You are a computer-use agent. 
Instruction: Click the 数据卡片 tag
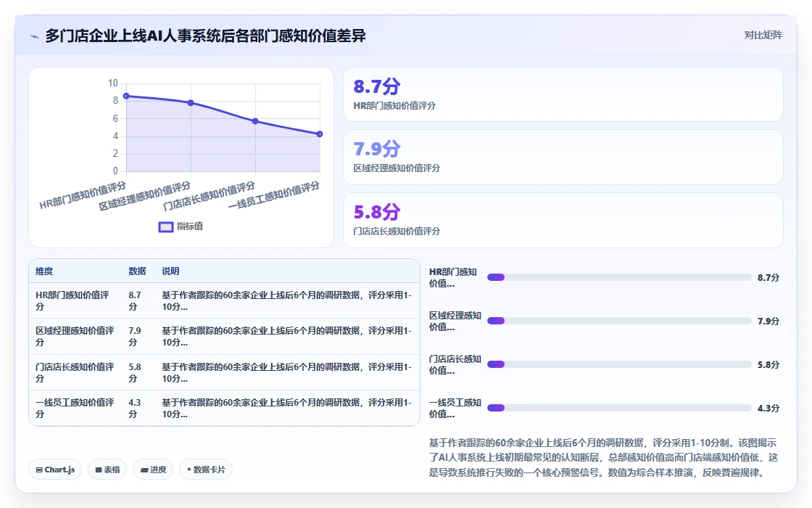coord(206,470)
